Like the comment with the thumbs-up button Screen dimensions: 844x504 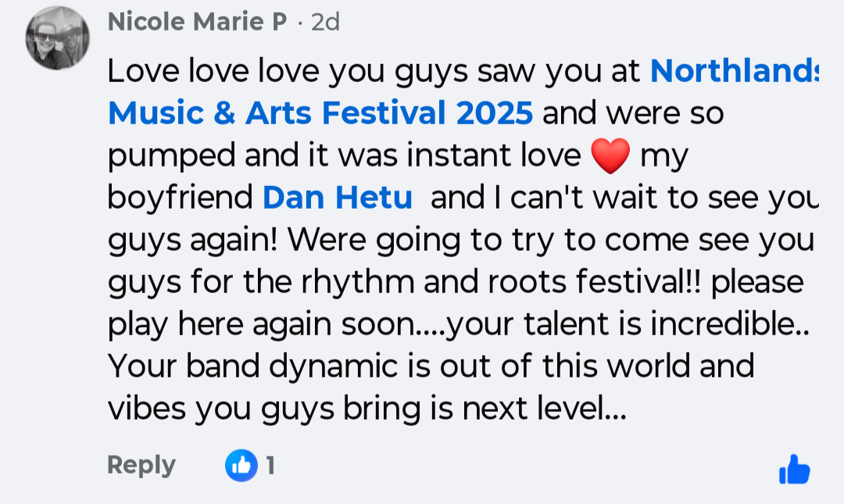tap(794, 470)
